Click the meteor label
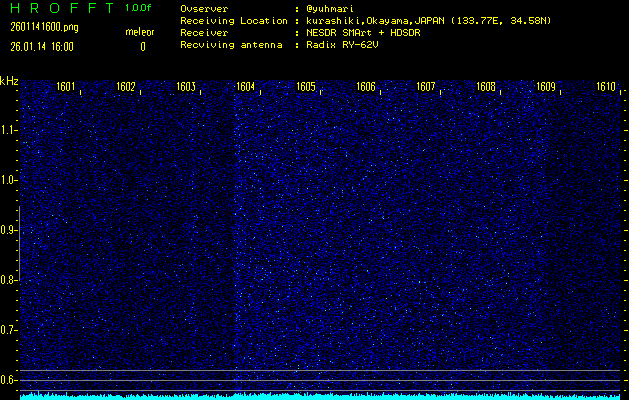 pos(140,32)
